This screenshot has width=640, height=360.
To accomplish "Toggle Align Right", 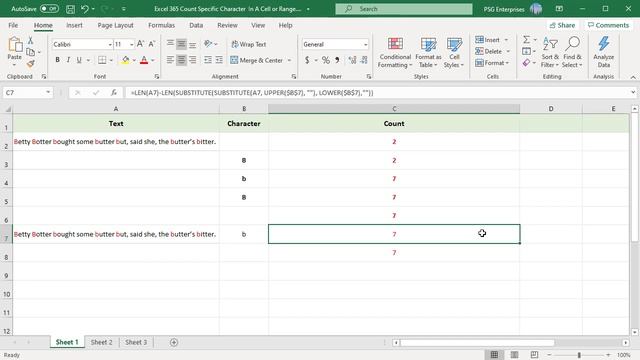I will coord(192,60).
